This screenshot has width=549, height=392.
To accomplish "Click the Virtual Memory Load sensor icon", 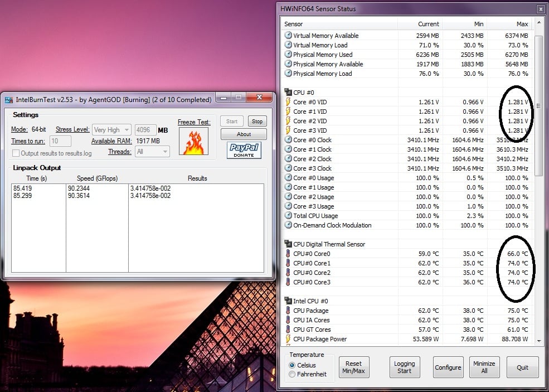I will point(288,45).
